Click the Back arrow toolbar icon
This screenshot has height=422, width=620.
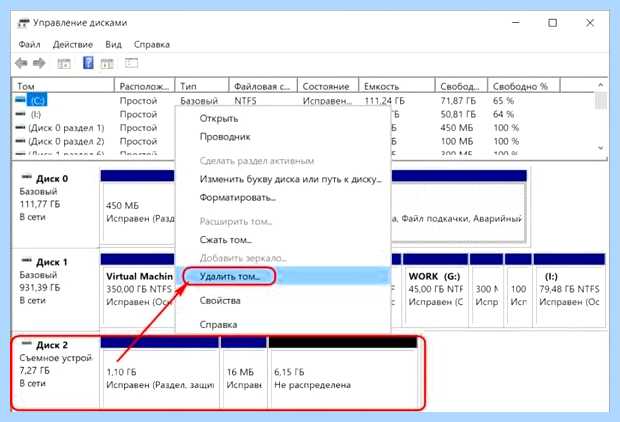coord(21,63)
